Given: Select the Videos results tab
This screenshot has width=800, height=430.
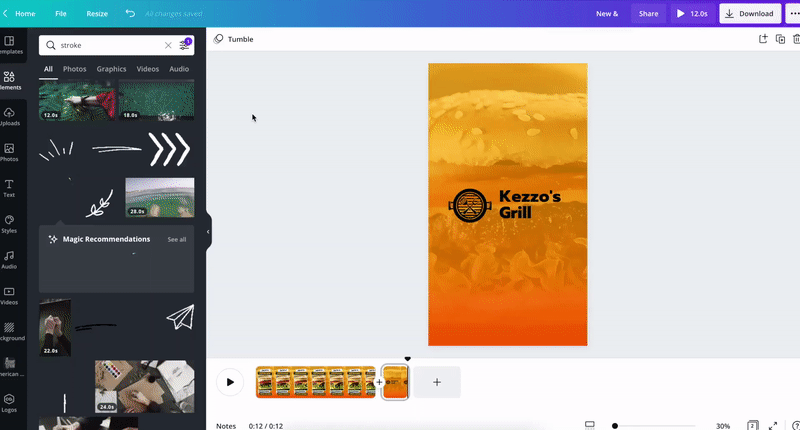Looking at the screenshot, I should point(147,69).
